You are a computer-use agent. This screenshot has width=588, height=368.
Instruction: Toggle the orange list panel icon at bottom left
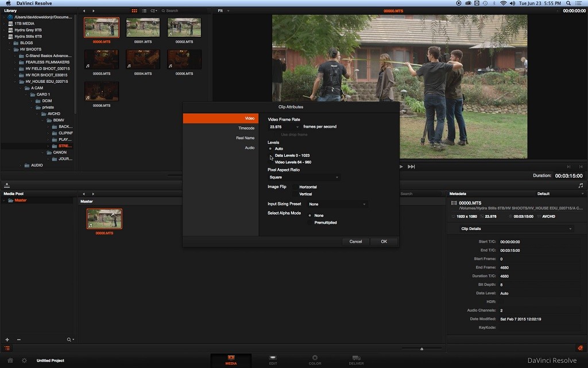point(7,348)
